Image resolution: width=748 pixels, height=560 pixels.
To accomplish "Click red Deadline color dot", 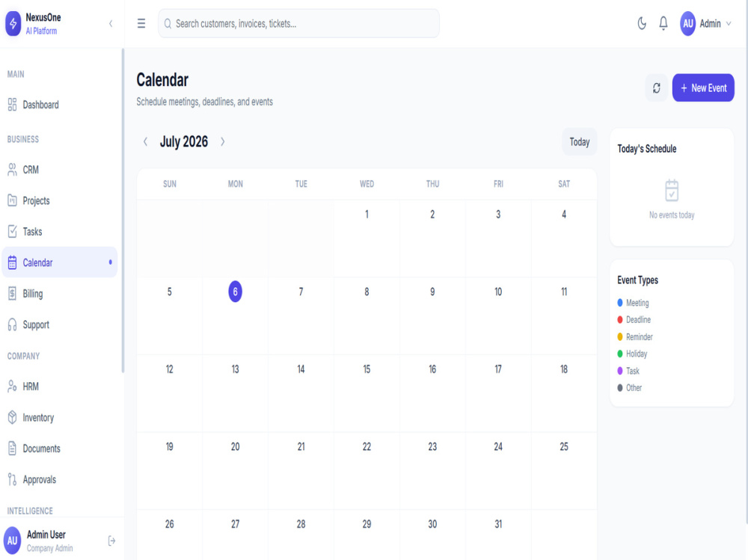I will [619, 319].
